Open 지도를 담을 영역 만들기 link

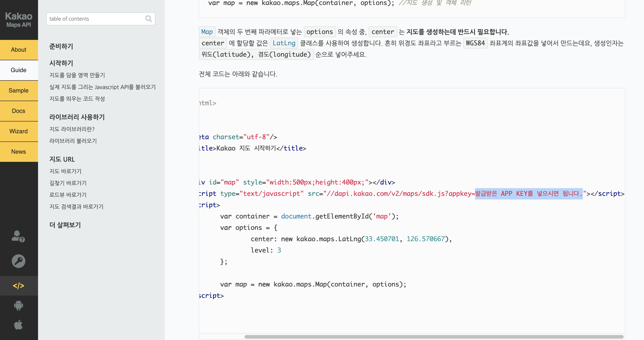point(77,75)
